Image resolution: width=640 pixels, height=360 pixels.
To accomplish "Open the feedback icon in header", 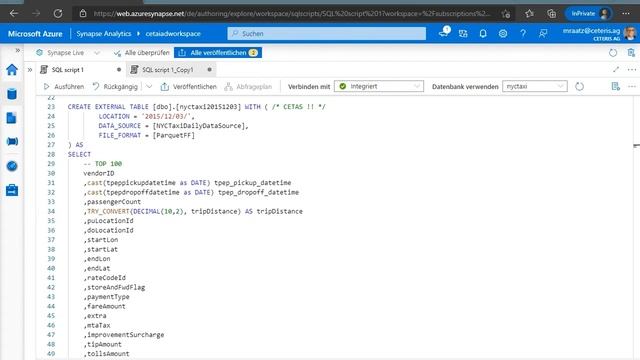I will coord(543,33).
